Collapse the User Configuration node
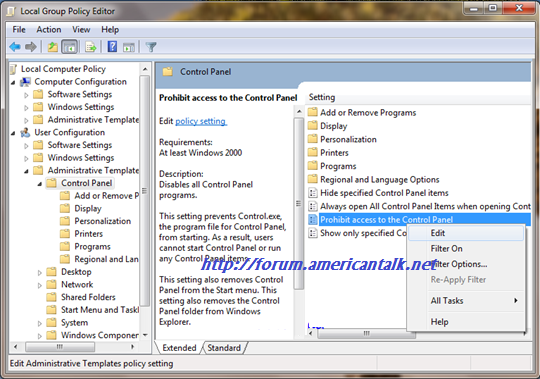Image resolution: width=540 pixels, height=379 pixels. [x=13, y=133]
